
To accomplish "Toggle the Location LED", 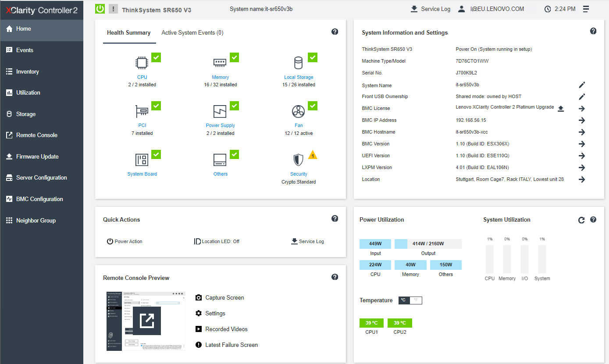I will [x=217, y=241].
